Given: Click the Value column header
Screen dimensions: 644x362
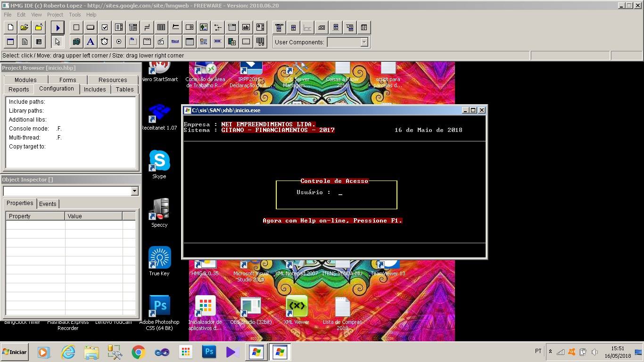Looking at the screenshot, I should (93, 216).
